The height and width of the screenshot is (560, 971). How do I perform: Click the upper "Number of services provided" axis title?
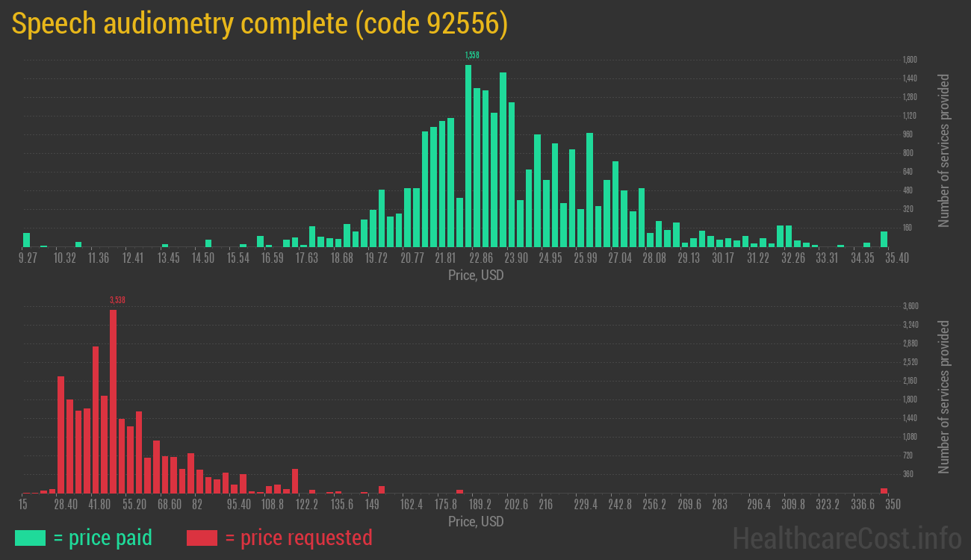coord(944,150)
